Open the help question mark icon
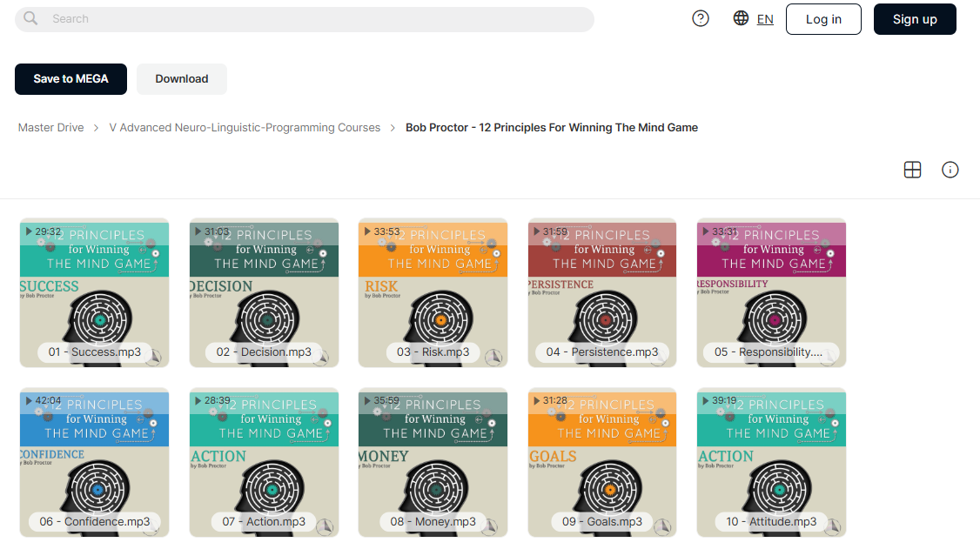980x549 pixels. pyautogui.click(x=701, y=19)
